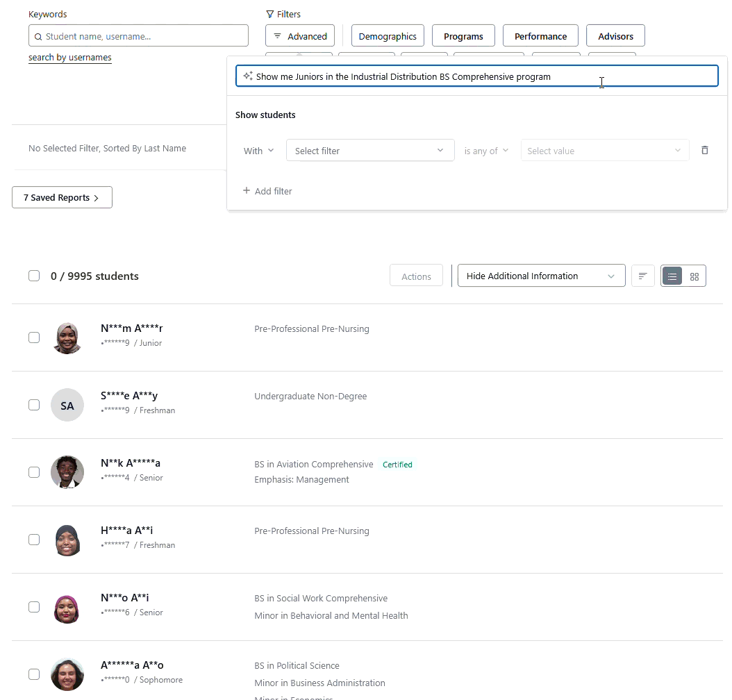Check the box for A******a A**o
Image resolution: width=732 pixels, height=700 pixels.
coord(34,674)
